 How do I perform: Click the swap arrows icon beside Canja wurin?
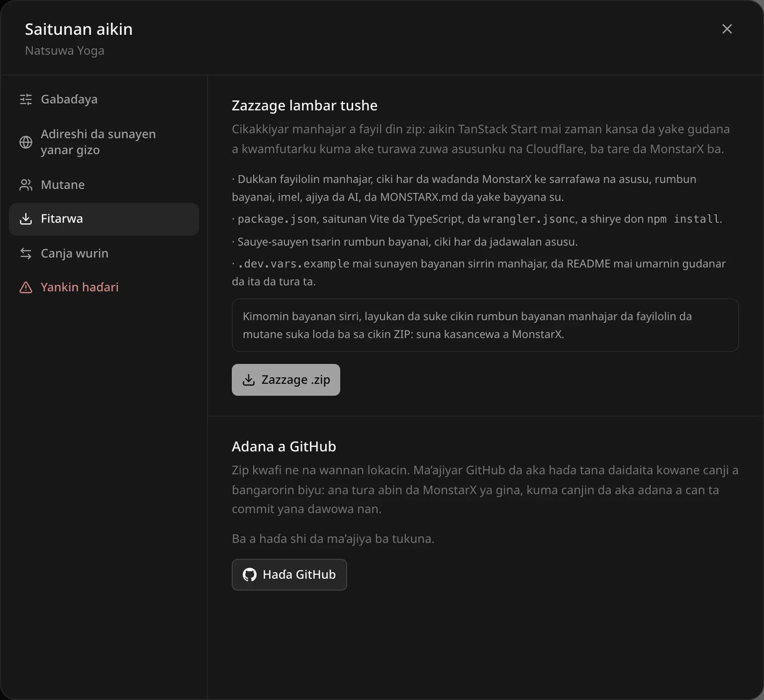click(x=26, y=254)
